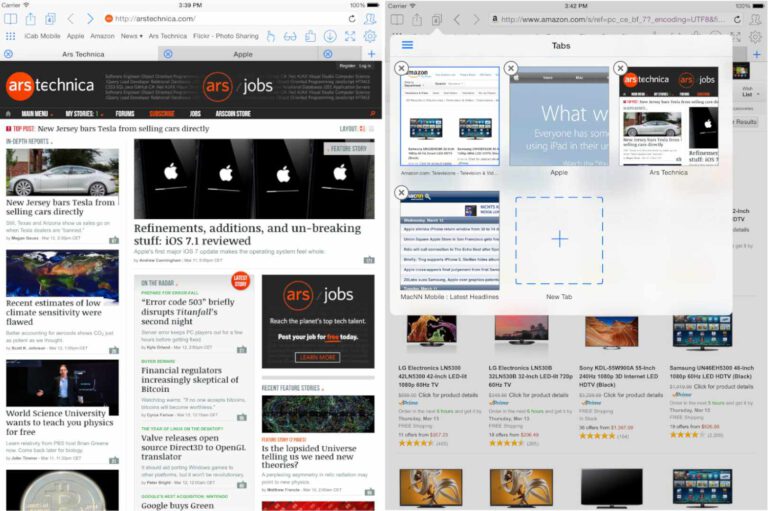Go back in the left browser
768x511 pixels.
(71, 19)
